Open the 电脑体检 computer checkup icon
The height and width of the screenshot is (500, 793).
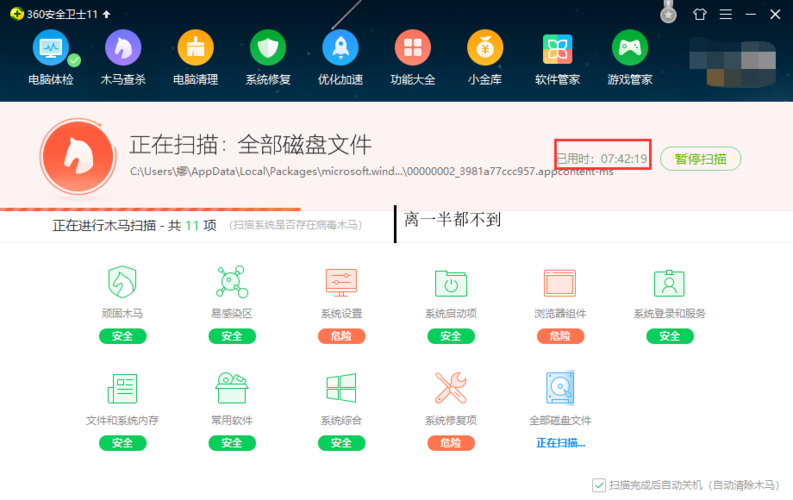(x=51, y=48)
